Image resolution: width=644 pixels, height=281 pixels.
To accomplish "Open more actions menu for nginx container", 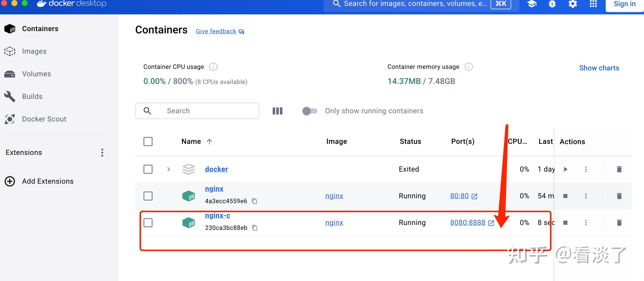I will 586,196.
